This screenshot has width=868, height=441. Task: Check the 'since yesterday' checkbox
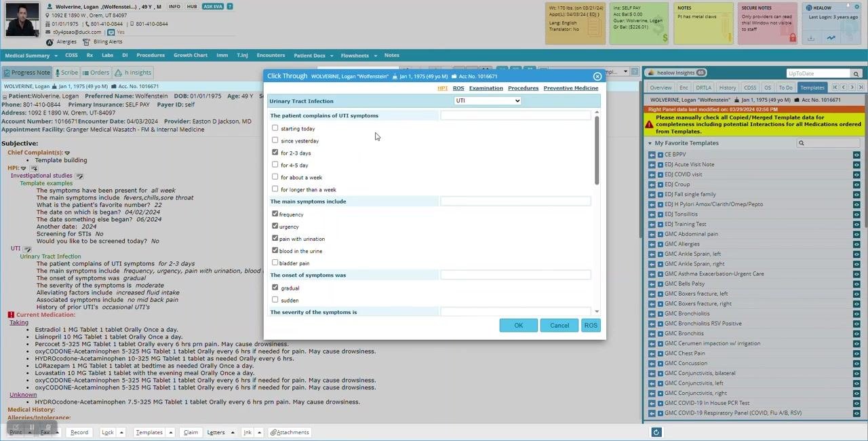tap(275, 140)
